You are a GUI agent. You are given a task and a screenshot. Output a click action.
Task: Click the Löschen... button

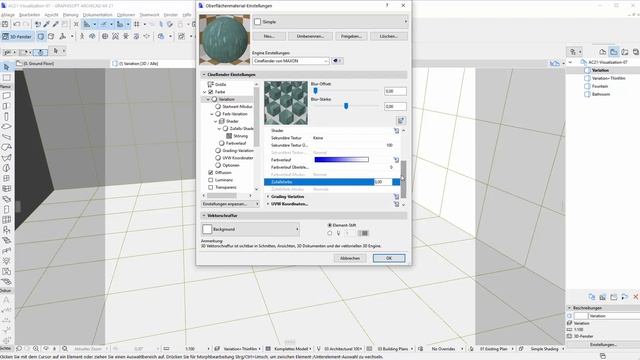pos(389,36)
